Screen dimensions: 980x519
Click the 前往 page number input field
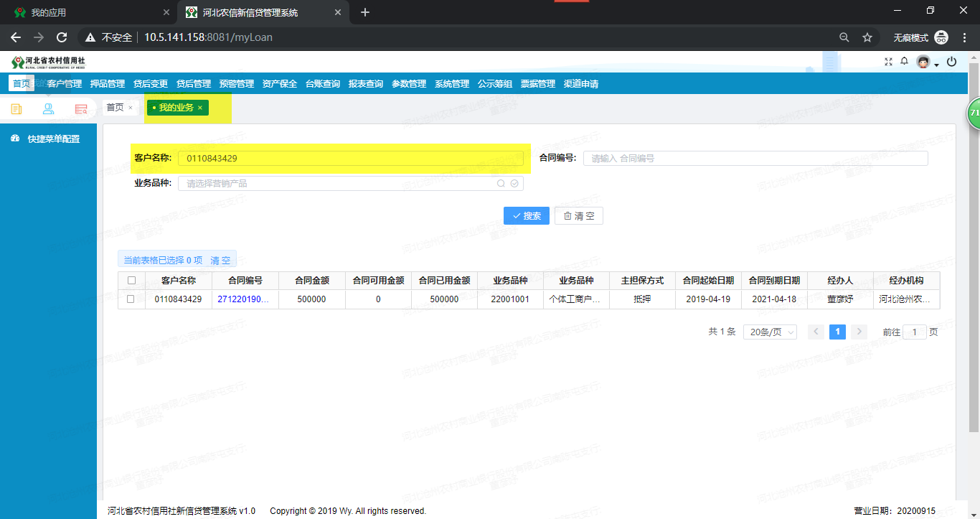(915, 332)
